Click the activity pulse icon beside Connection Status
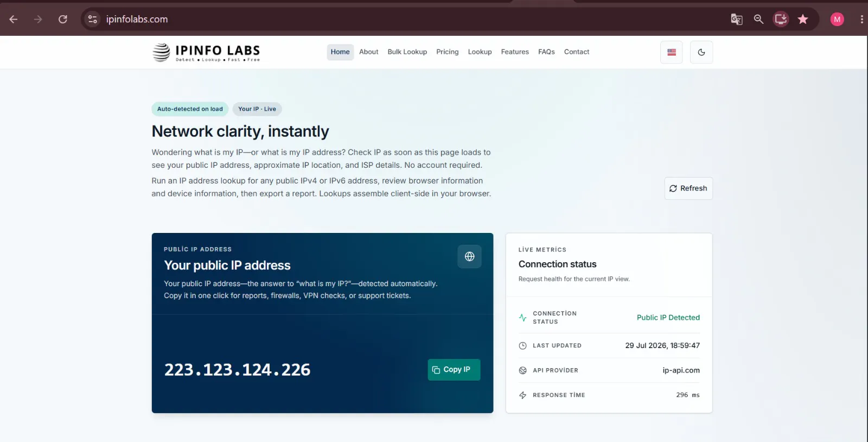868x442 pixels. tap(523, 318)
